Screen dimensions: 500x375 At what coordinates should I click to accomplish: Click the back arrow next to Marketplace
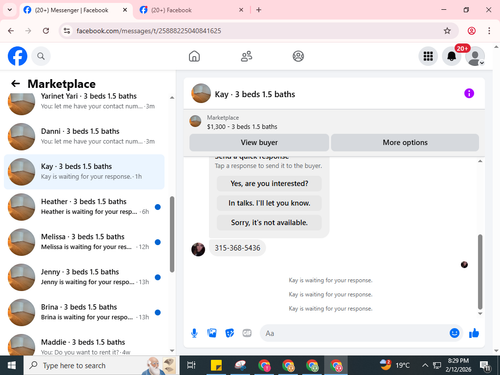15,83
